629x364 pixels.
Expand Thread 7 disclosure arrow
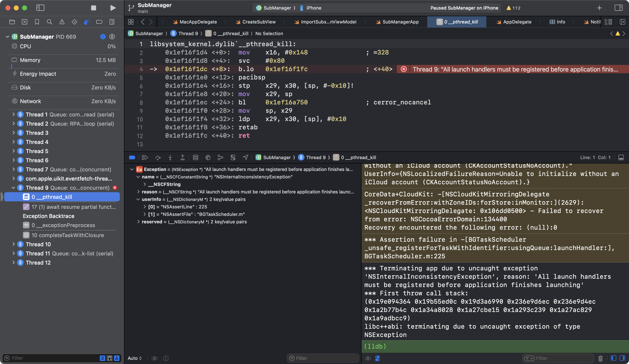14,170
